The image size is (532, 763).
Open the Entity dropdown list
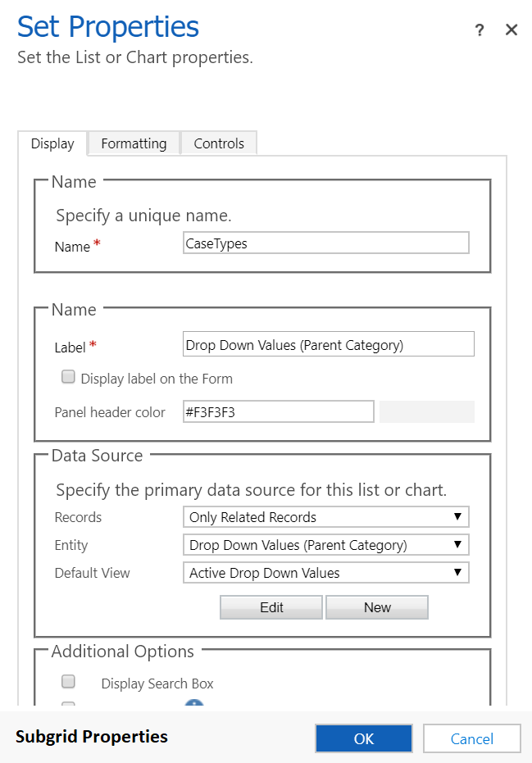326,545
